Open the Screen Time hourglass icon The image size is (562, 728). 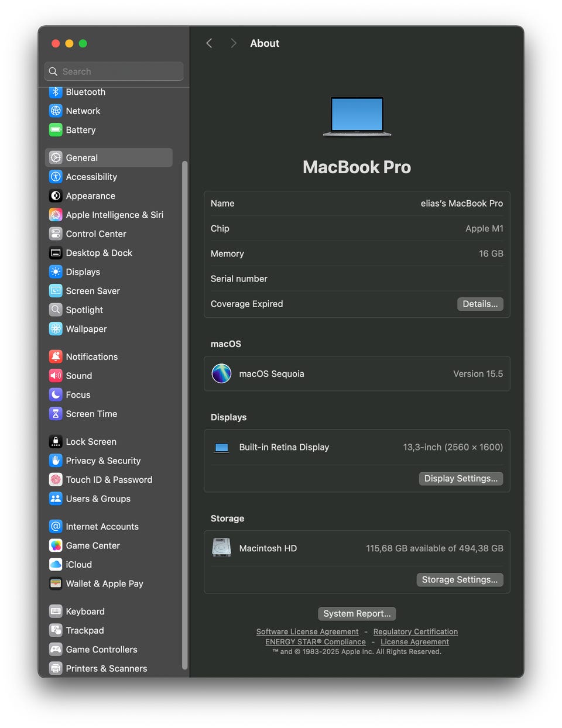(56, 414)
